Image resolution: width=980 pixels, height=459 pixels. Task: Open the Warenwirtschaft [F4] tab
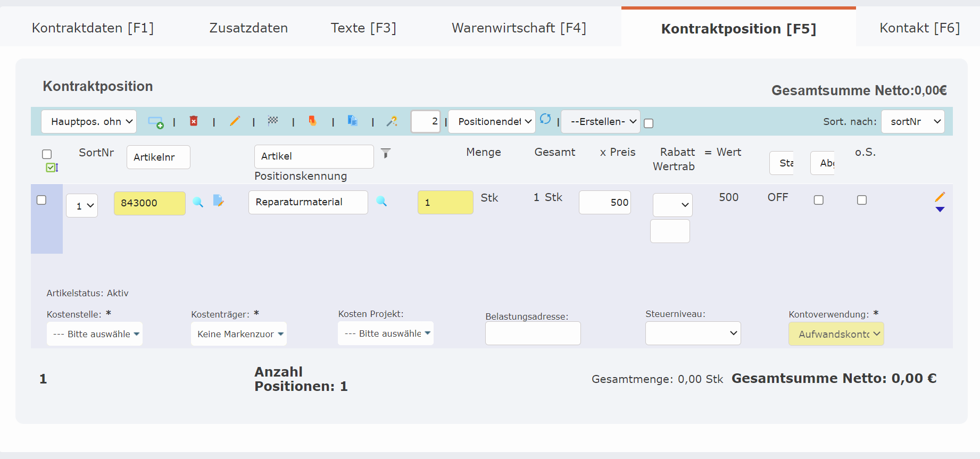(519, 28)
